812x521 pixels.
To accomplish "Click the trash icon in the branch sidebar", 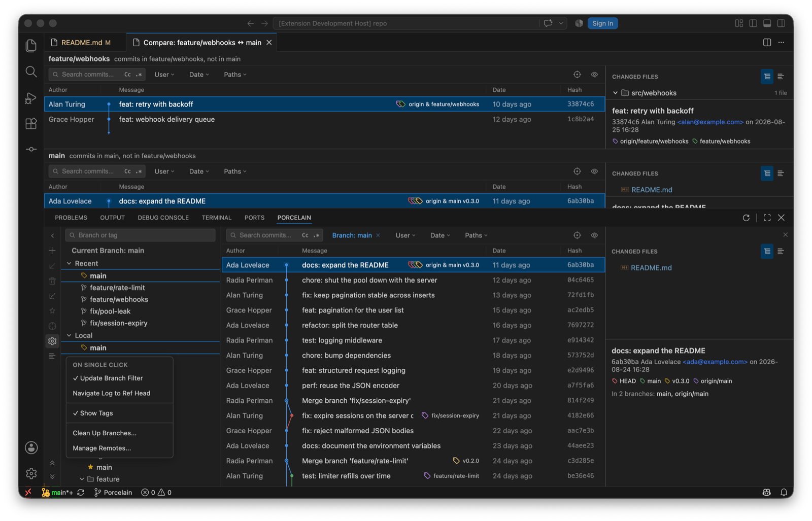I will [x=52, y=281].
